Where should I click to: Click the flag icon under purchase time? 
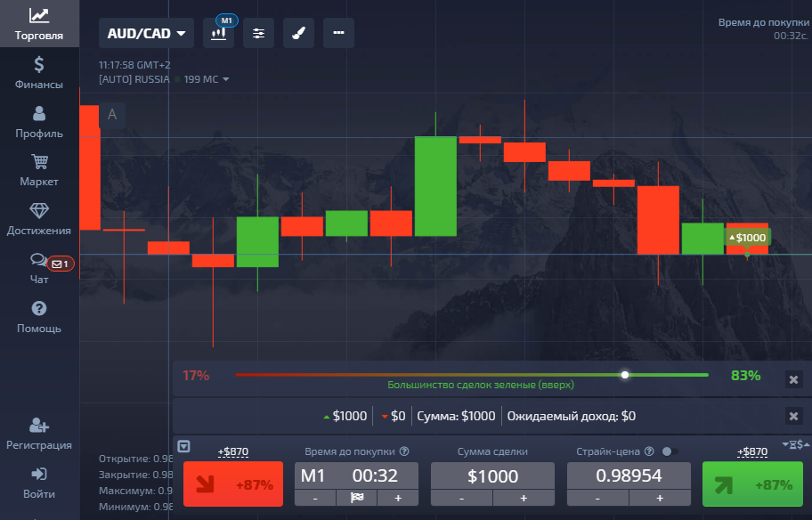coord(357,498)
